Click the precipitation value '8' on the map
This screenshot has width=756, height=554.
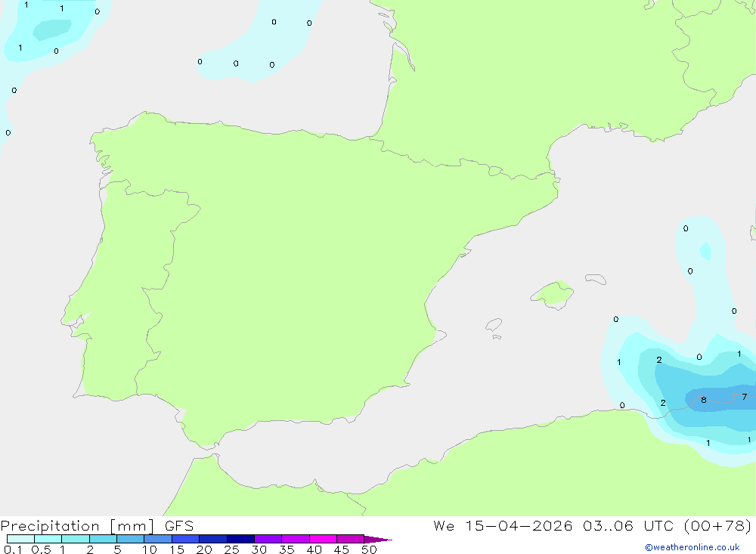click(703, 400)
